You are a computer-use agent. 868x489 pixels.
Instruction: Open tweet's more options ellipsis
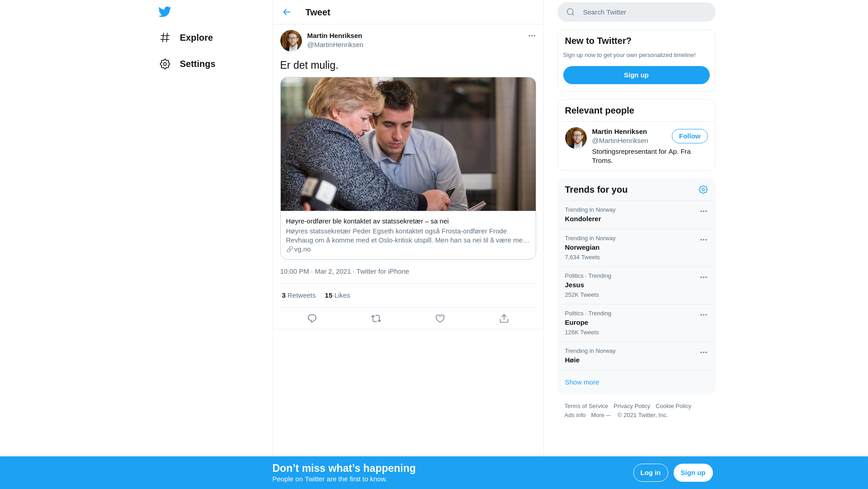(532, 36)
